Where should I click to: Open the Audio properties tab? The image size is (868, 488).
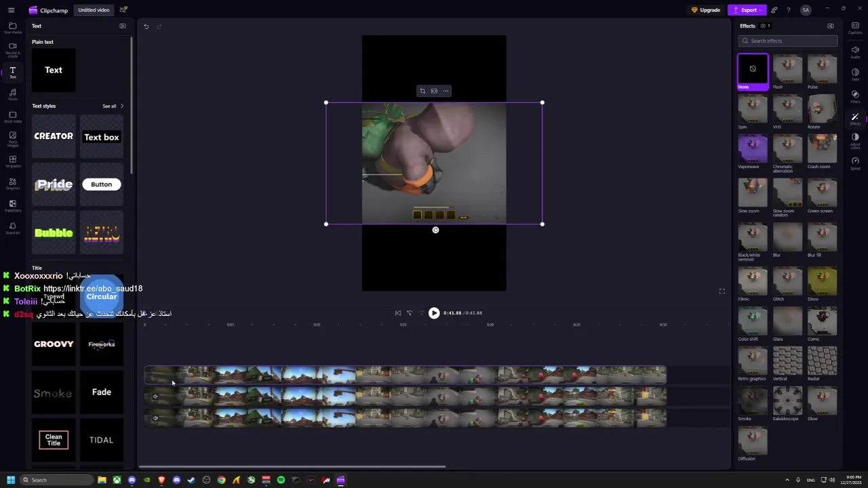(855, 52)
